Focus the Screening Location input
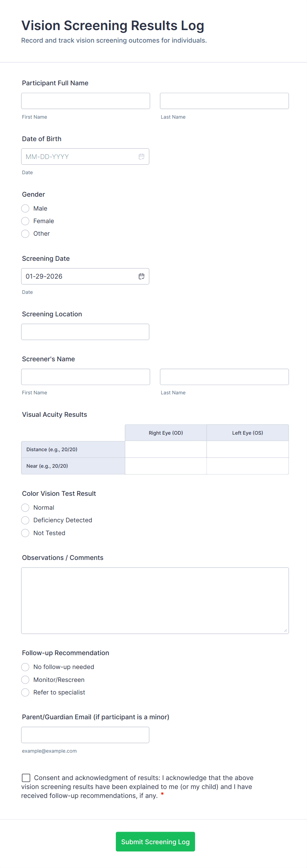 coord(85,332)
